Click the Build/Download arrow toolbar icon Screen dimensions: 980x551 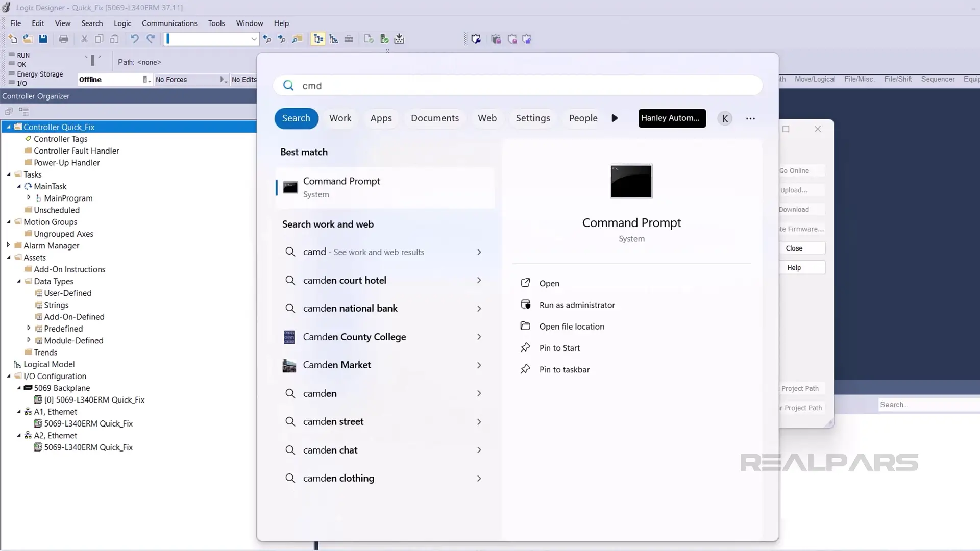point(399,39)
